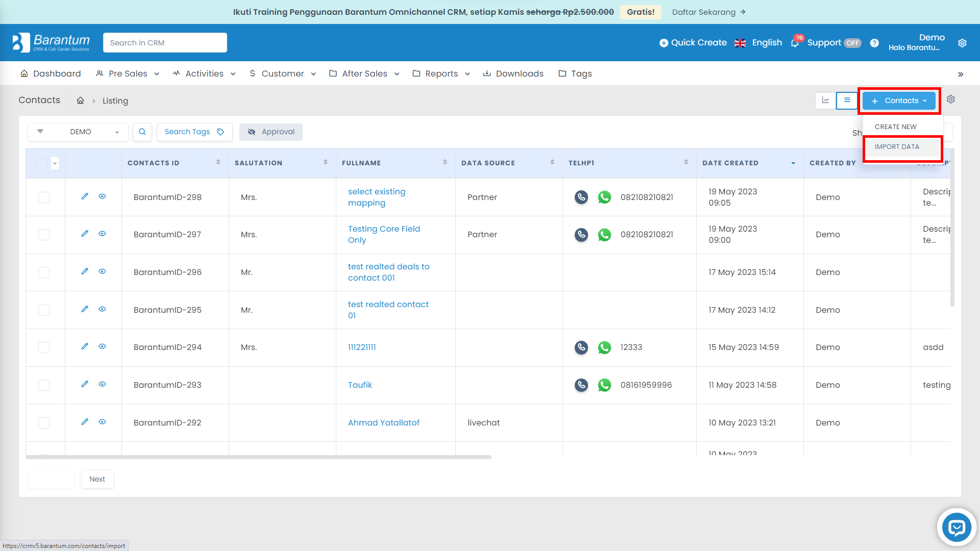Image resolution: width=980 pixels, height=551 pixels.
Task: Click Quick Create plus button
Action: click(x=693, y=43)
